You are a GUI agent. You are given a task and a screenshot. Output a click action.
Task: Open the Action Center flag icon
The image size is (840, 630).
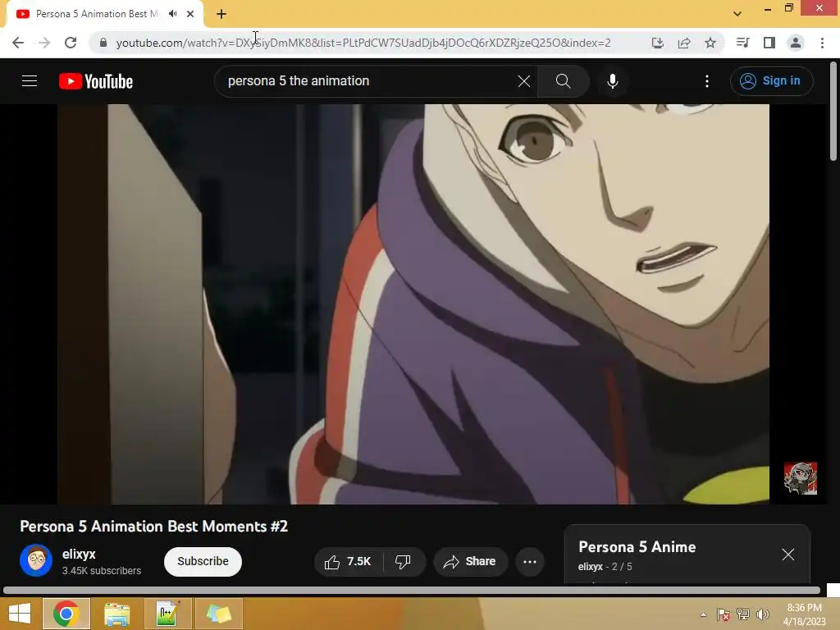click(724, 614)
